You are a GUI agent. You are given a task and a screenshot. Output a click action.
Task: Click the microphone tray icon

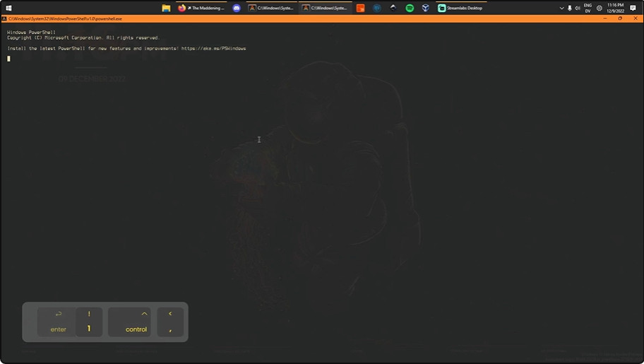pyautogui.click(x=570, y=8)
